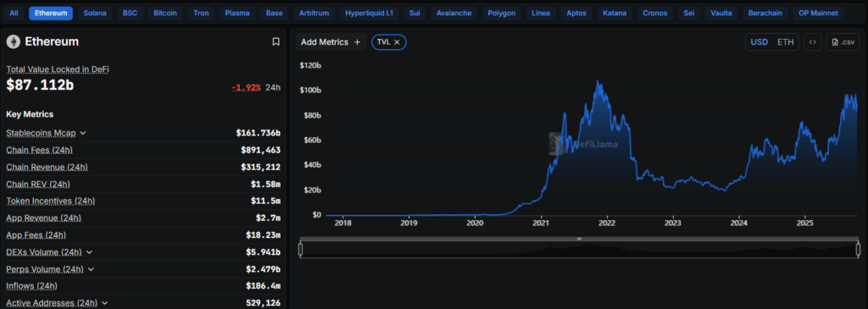Click the $161.736b stablecoins value
The image size is (868, 309).
click(258, 133)
